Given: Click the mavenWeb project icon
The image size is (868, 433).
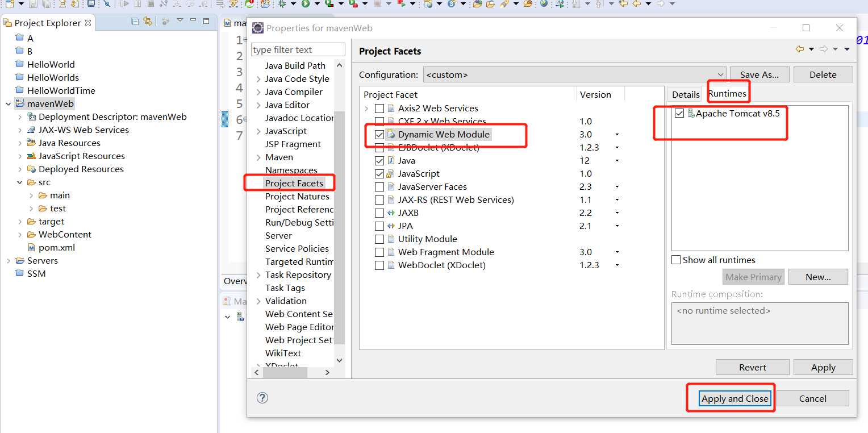Looking at the screenshot, I should point(20,103).
